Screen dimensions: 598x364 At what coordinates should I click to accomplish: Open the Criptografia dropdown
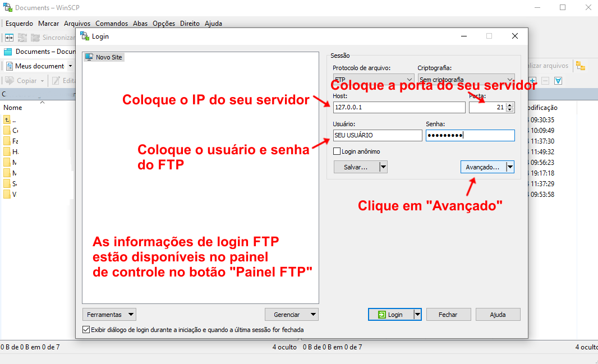coord(466,79)
